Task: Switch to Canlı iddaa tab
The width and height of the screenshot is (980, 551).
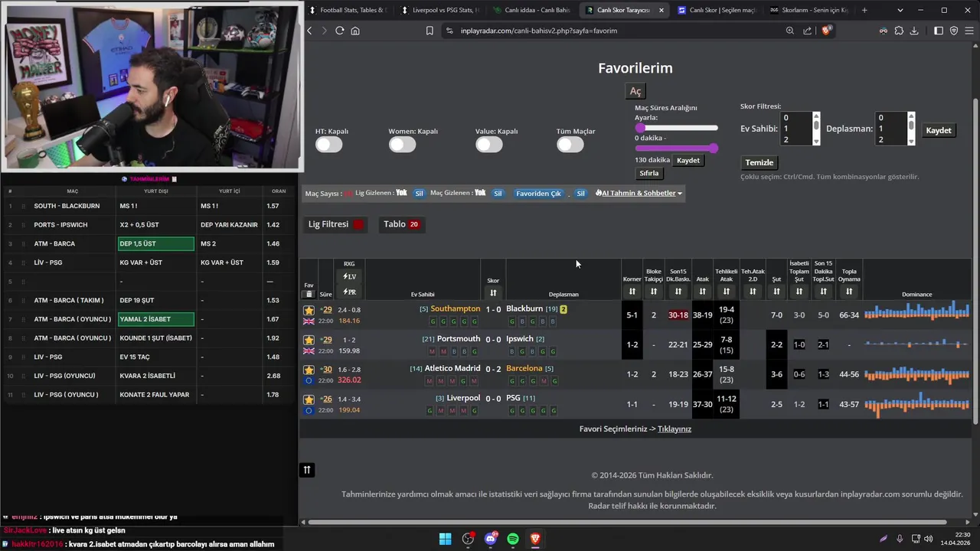Action: coord(532,10)
